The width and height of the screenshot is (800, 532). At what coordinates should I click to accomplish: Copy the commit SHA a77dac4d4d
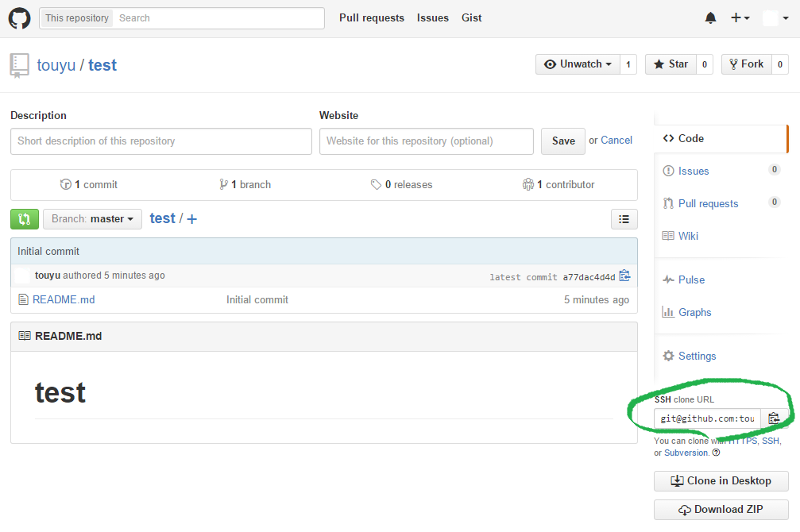coord(624,276)
